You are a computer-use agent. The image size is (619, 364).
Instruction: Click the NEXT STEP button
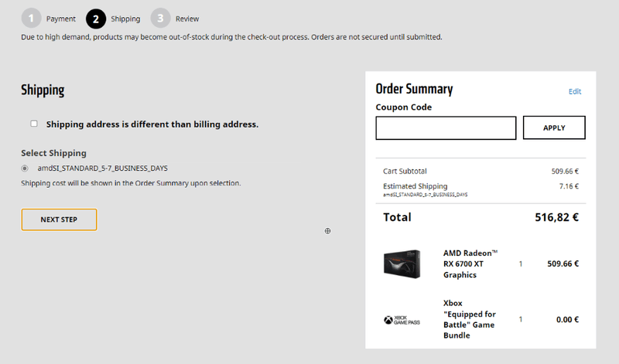point(59,219)
